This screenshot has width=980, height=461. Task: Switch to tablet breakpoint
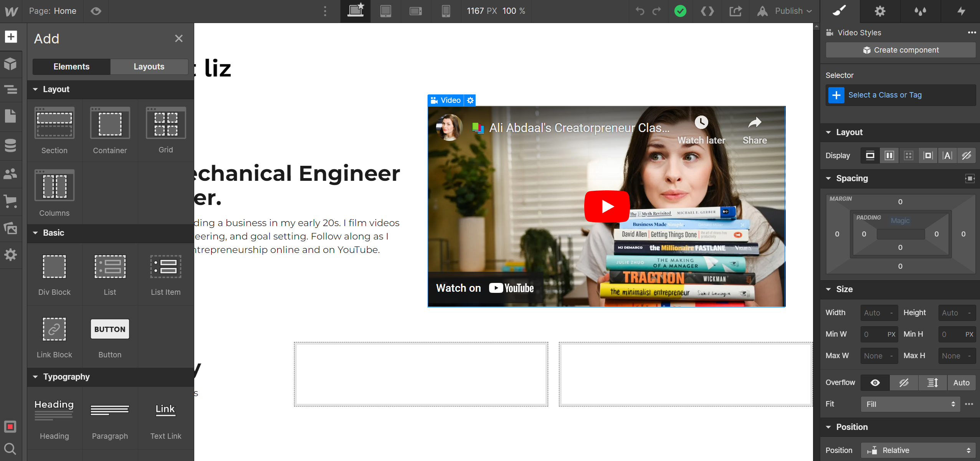386,11
